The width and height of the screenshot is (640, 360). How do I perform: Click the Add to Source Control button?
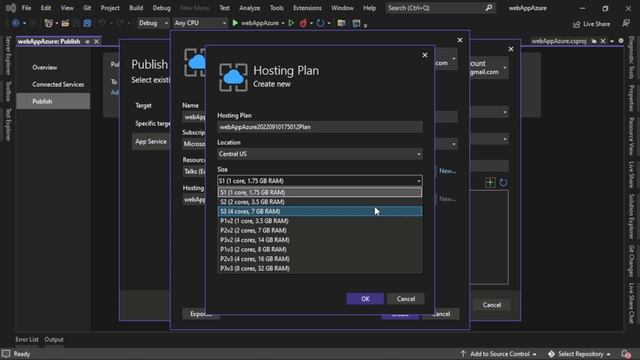[x=499, y=354]
